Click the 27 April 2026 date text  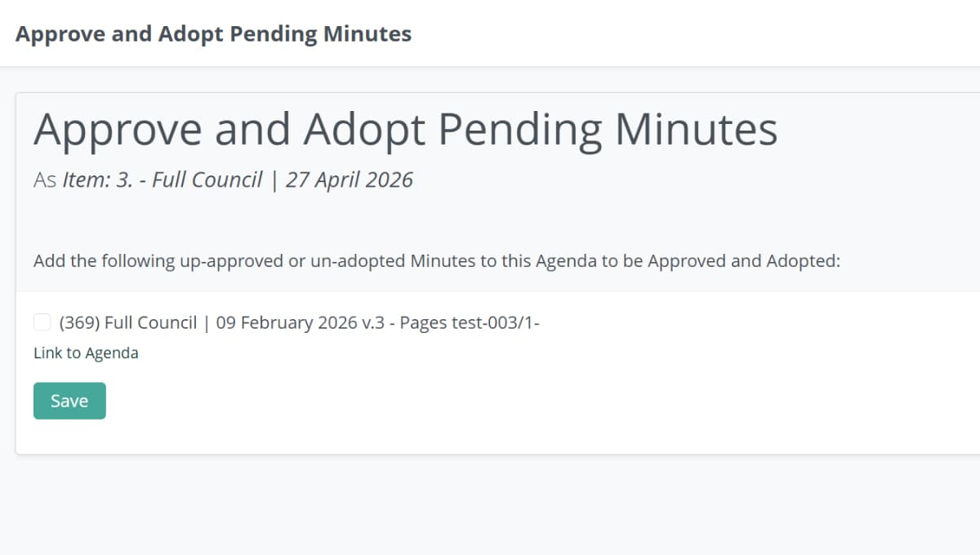coord(350,179)
